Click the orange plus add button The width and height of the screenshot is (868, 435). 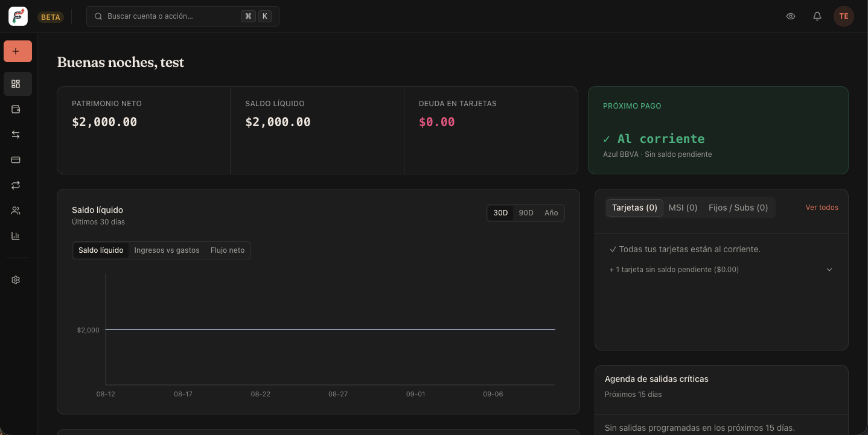tap(18, 51)
